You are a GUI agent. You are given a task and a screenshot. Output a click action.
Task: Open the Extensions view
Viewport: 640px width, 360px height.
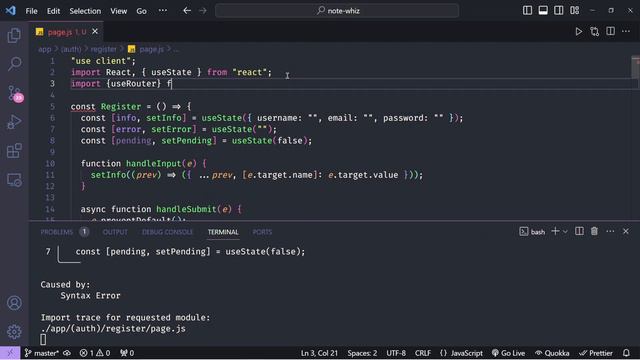pyautogui.click(x=14, y=151)
